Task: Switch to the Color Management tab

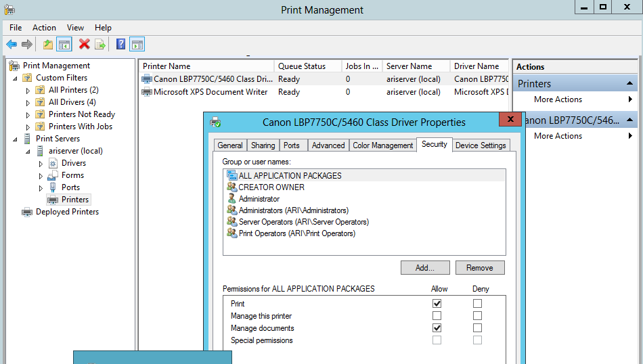Action: click(383, 145)
